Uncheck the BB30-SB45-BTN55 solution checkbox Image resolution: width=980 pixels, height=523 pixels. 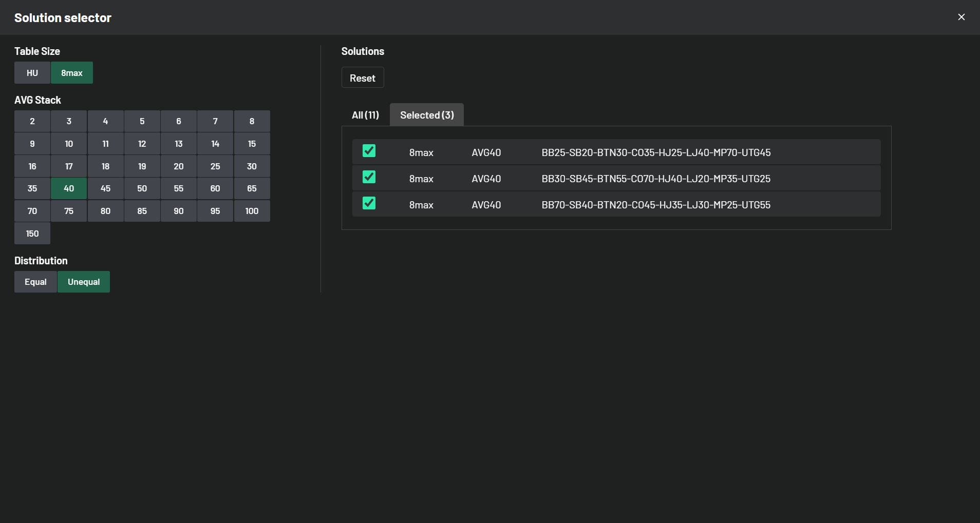pyautogui.click(x=369, y=177)
